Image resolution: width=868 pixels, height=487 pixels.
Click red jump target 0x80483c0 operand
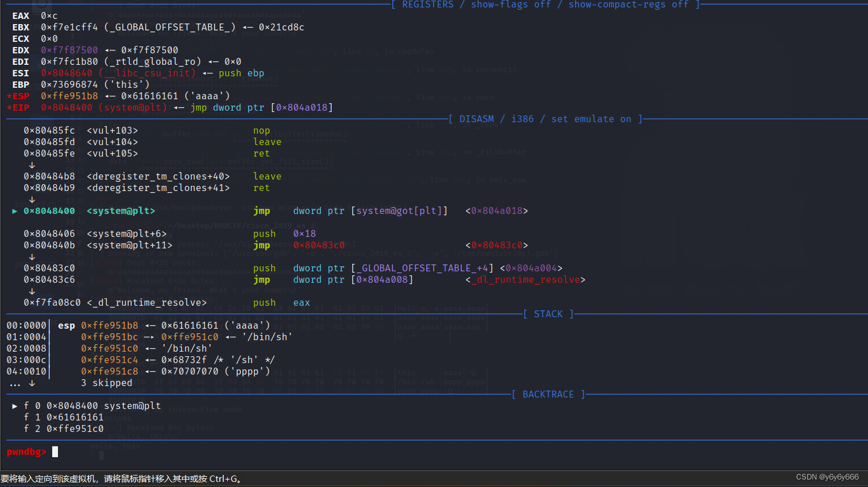click(319, 246)
